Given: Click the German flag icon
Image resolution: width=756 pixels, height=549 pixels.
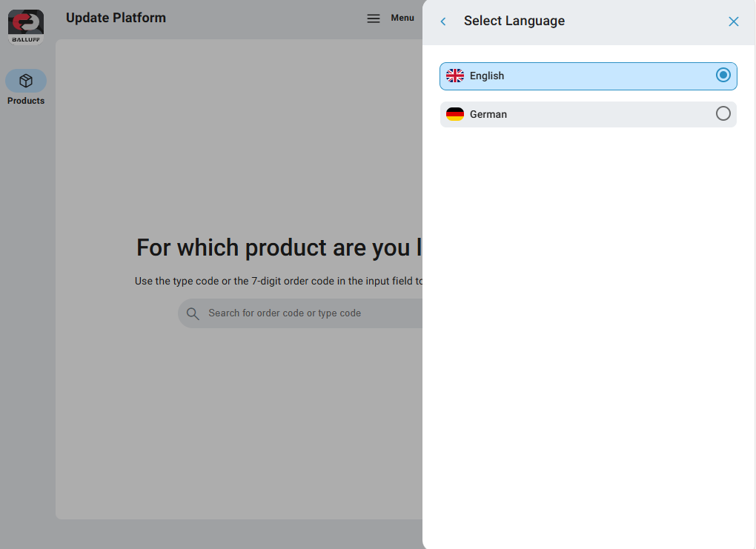Looking at the screenshot, I should (x=455, y=114).
